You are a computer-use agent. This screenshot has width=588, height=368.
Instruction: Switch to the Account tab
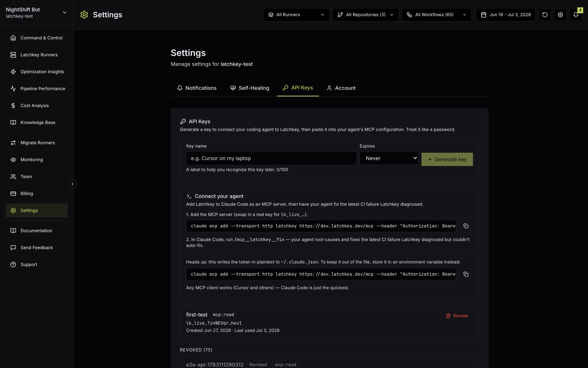[x=341, y=88]
